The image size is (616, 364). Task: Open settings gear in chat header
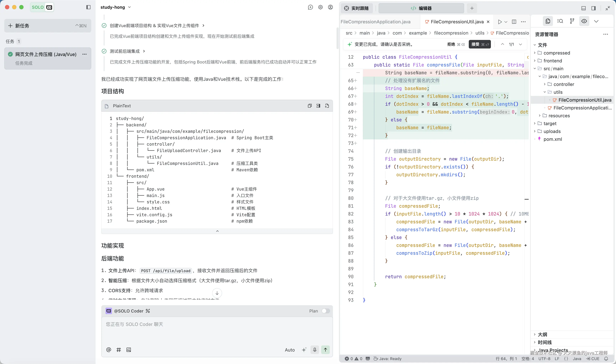point(320,7)
